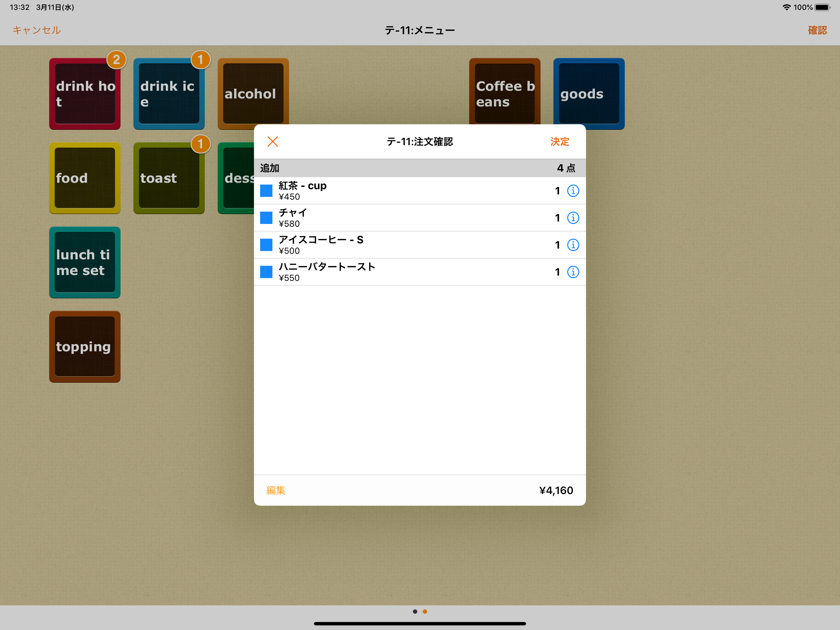The height and width of the screenshot is (630, 840).
Task: Tap the orange second page dot
Action: pyautogui.click(x=425, y=611)
